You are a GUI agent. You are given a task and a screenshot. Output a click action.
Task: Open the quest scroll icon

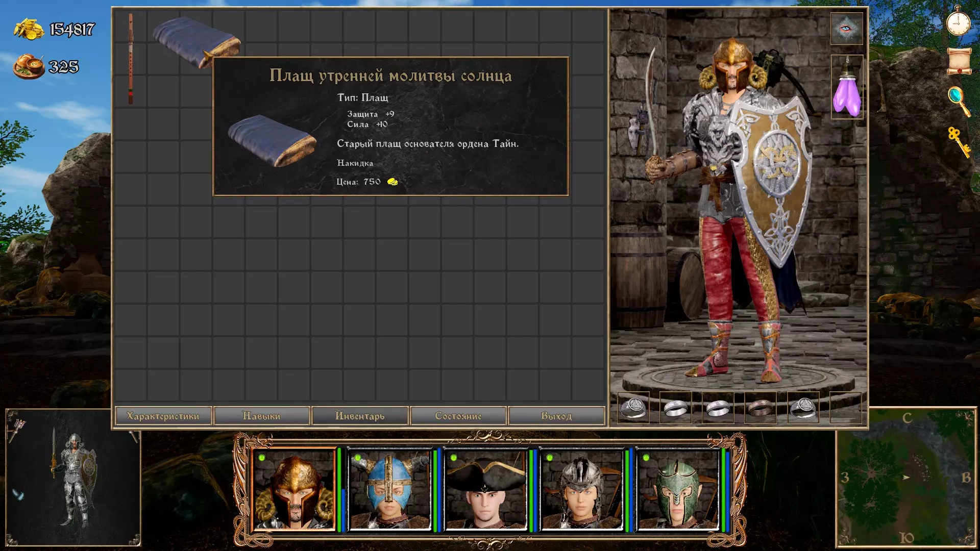point(959,61)
